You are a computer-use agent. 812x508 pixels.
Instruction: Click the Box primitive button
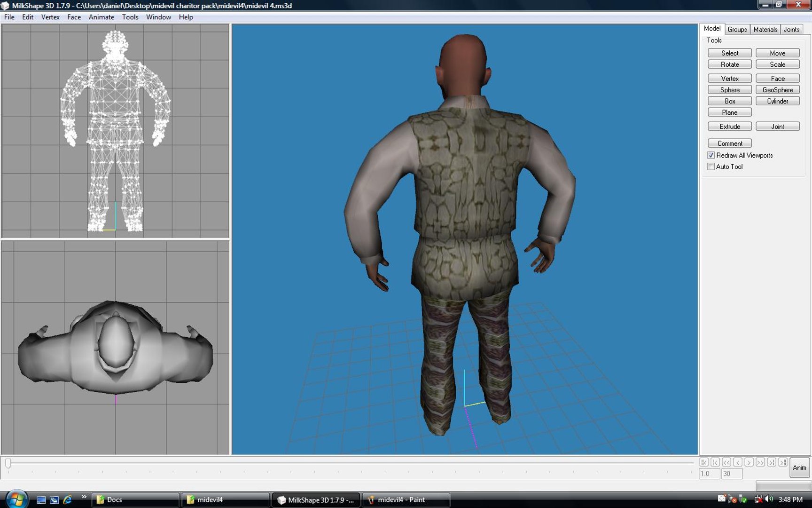click(730, 101)
